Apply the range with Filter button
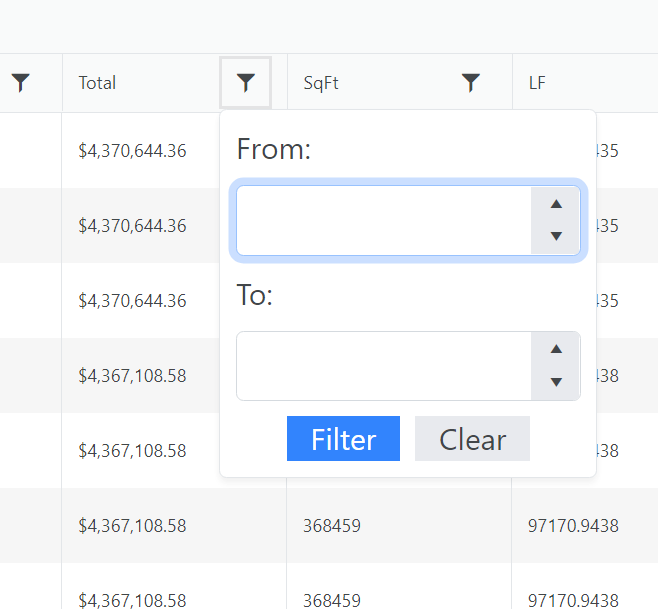This screenshot has height=609, width=658. pyautogui.click(x=343, y=439)
